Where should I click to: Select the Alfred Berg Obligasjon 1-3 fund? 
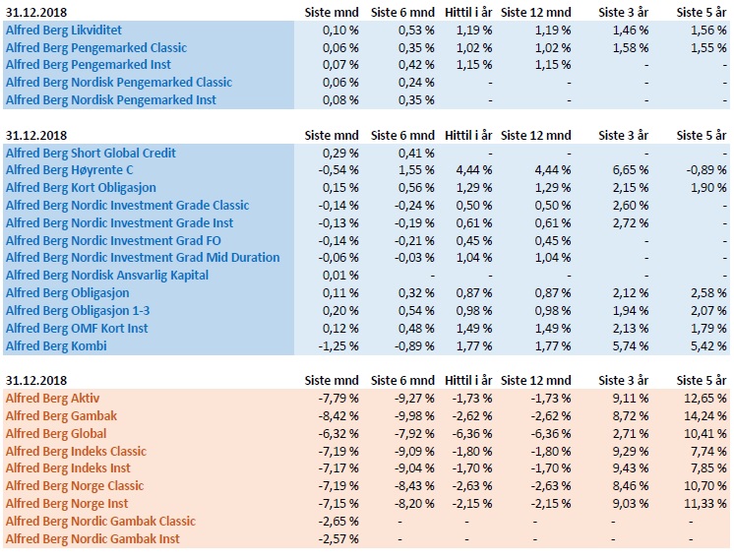click(78, 311)
